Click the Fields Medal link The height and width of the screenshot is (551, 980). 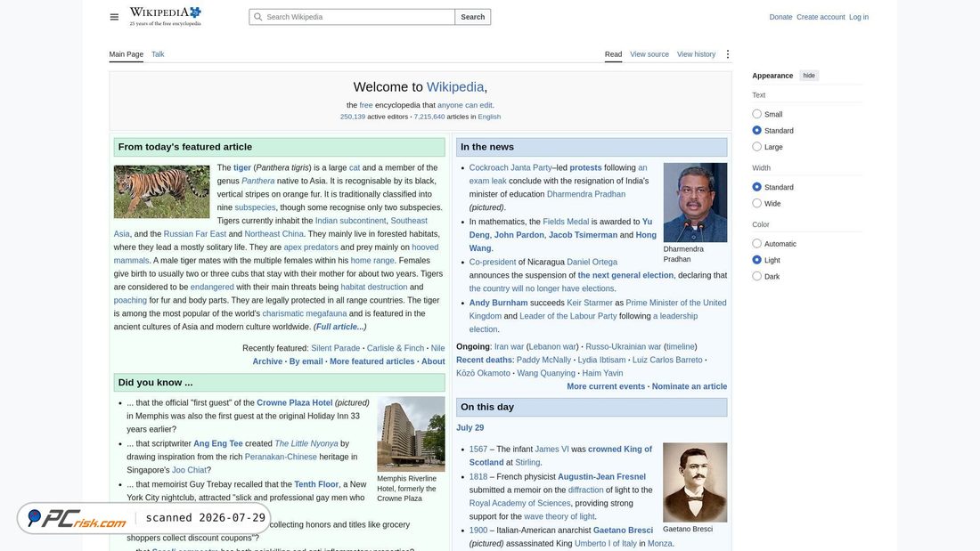(566, 221)
